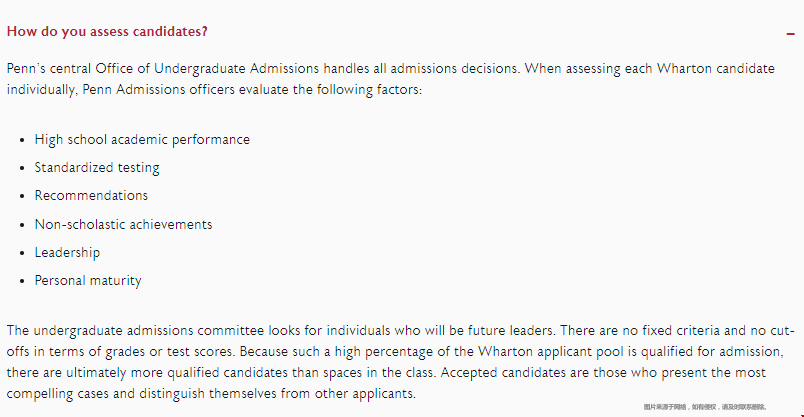The width and height of the screenshot is (804, 417).
Task: Click the 'How do you assess candidates?' heading
Action: [x=107, y=32]
